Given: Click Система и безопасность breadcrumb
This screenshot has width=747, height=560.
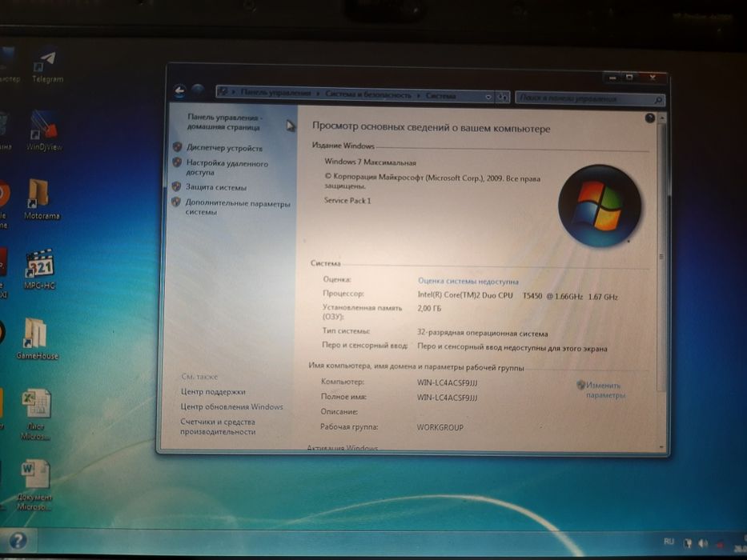Looking at the screenshot, I should 367,94.
